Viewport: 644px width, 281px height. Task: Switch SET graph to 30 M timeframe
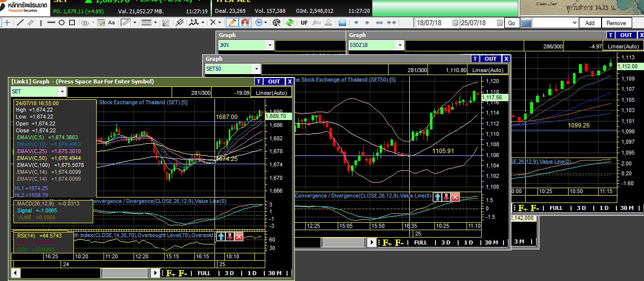[275, 273]
